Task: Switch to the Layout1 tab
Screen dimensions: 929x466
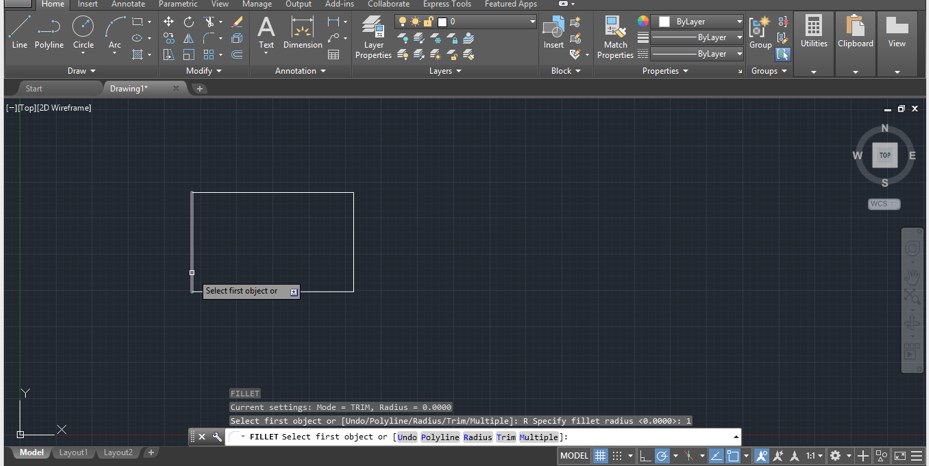Action: tap(73, 453)
